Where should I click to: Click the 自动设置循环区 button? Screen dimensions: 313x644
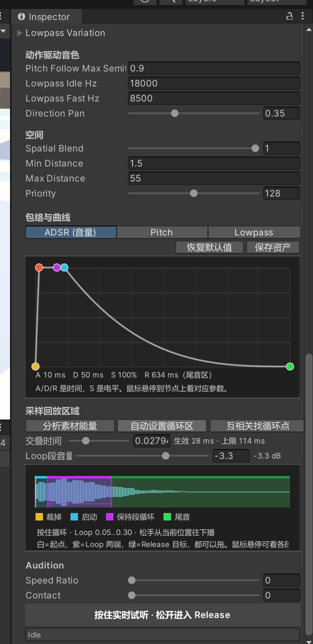(x=161, y=426)
